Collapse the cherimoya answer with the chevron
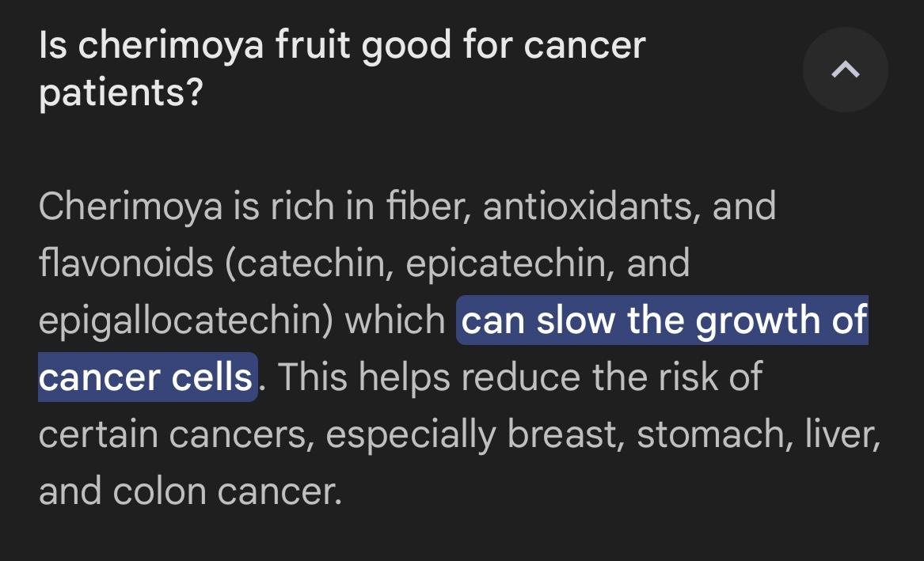The width and height of the screenshot is (924, 561). [845, 70]
